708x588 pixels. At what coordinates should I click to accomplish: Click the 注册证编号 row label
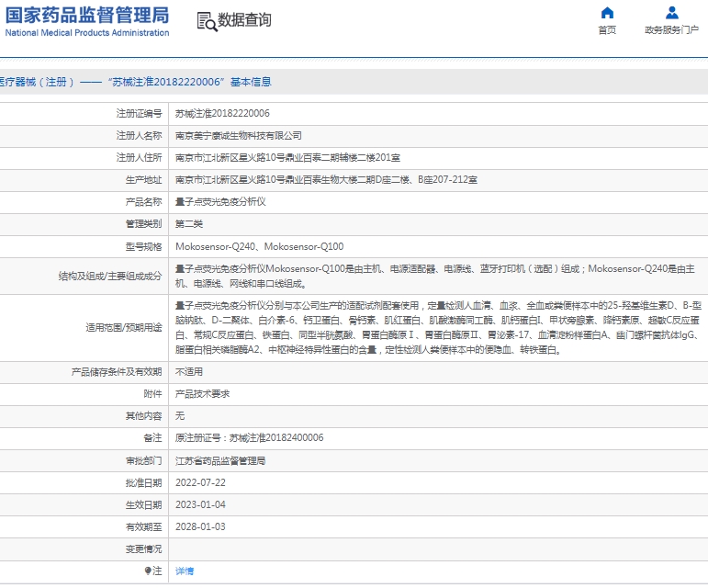[139, 113]
